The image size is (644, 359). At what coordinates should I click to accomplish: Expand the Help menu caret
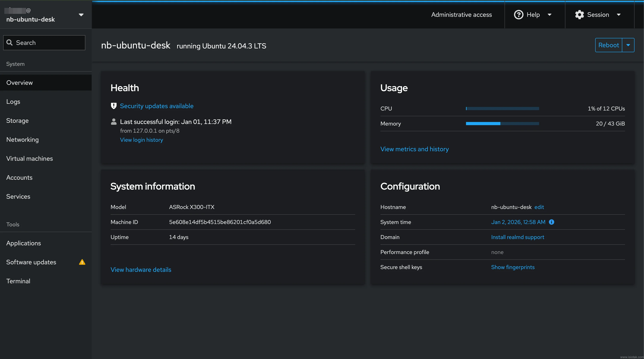tap(550, 15)
